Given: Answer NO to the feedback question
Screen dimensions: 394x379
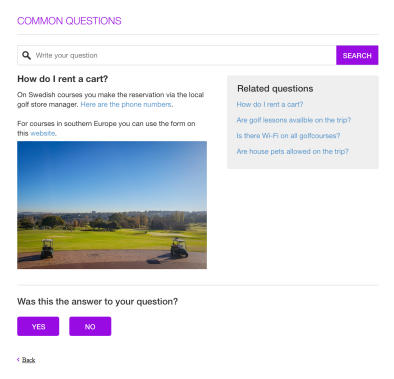Looking at the screenshot, I should (90, 326).
